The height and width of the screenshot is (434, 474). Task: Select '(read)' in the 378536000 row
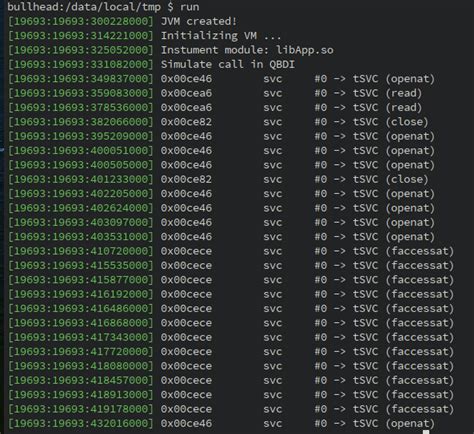(x=404, y=107)
